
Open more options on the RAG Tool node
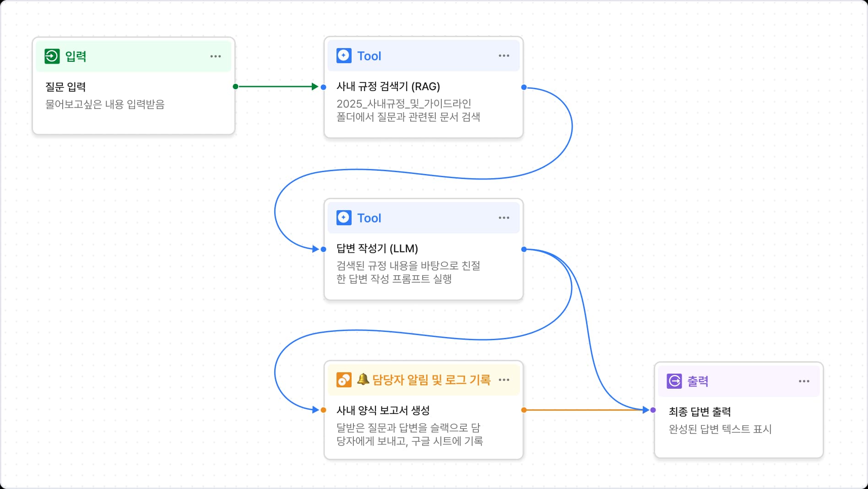coord(504,56)
